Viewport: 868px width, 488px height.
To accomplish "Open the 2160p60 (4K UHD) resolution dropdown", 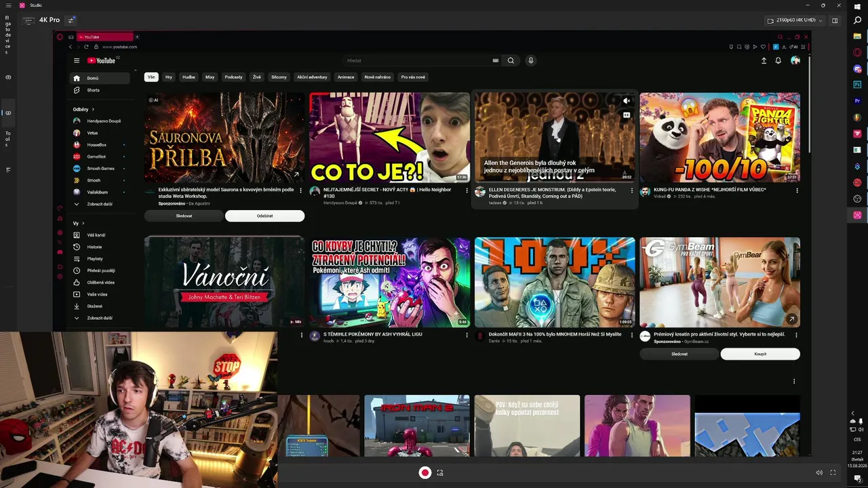I will 795,20.
